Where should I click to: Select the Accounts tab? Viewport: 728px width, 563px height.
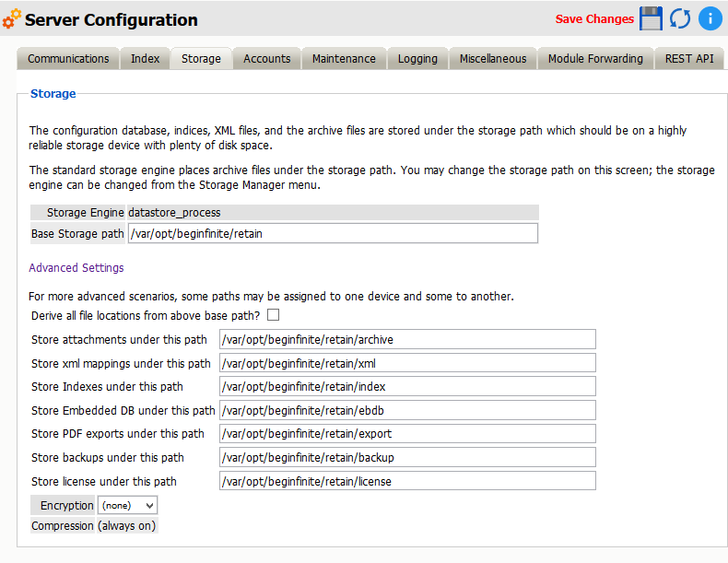pyautogui.click(x=267, y=59)
